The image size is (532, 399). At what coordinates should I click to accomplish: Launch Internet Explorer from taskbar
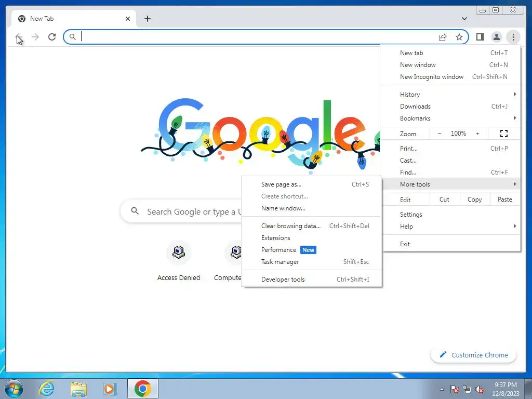pyautogui.click(x=46, y=389)
